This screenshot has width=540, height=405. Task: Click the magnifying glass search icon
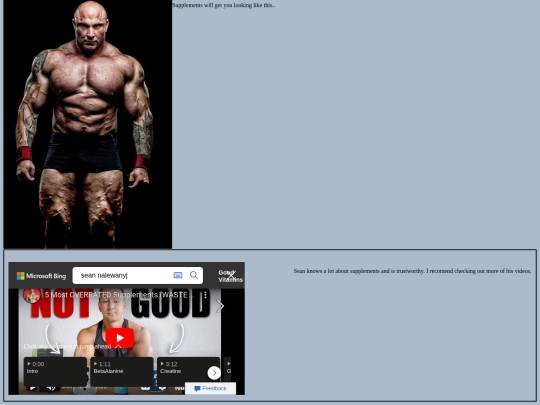coord(194,275)
